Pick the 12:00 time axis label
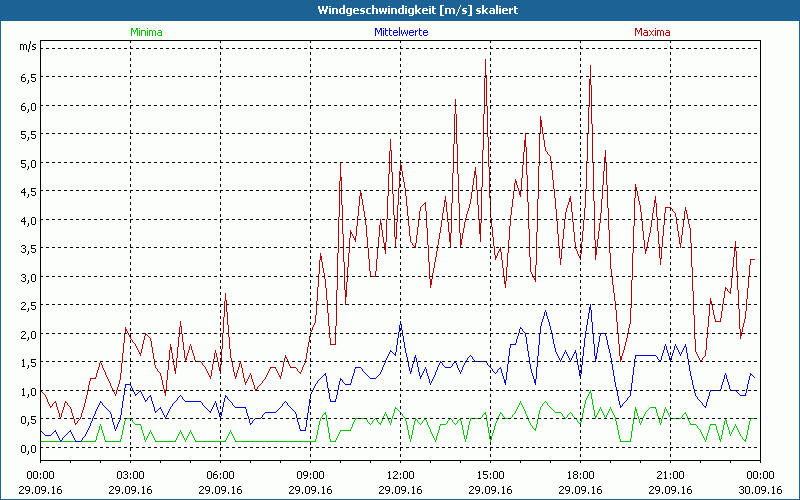The width and height of the screenshot is (800, 500). tap(401, 475)
